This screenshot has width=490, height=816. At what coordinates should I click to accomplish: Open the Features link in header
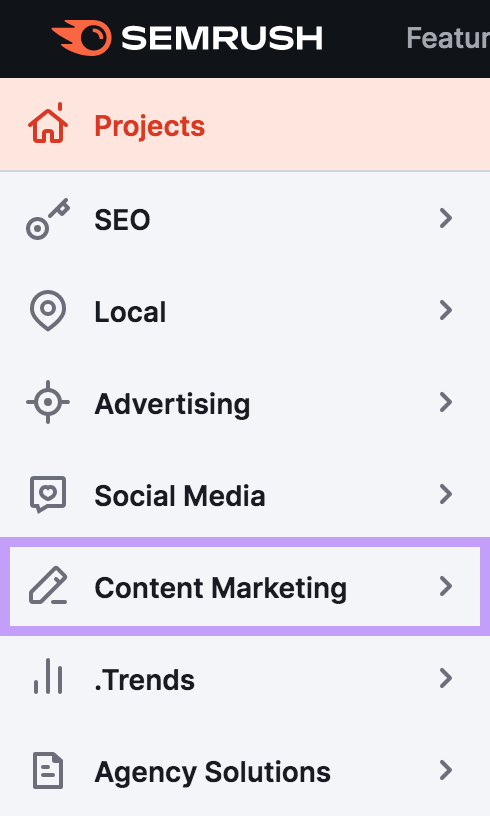pyautogui.click(x=448, y=38)
